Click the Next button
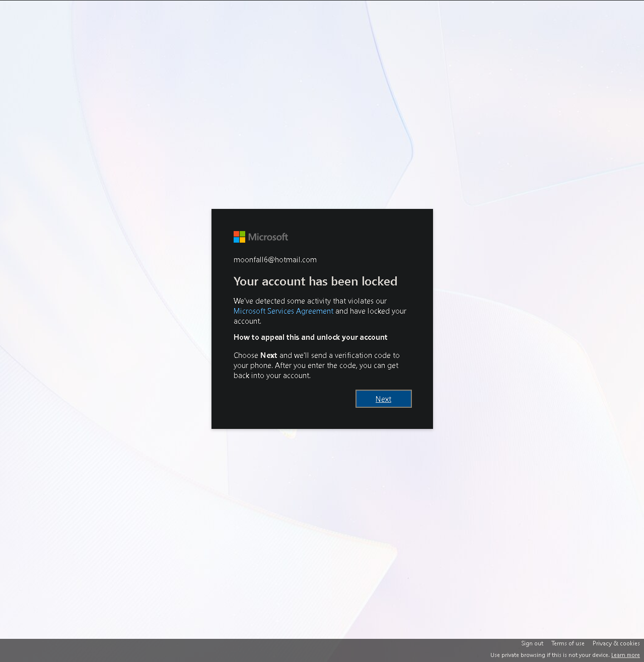Viewport: 644px width, 662px height. click(383, 399)
